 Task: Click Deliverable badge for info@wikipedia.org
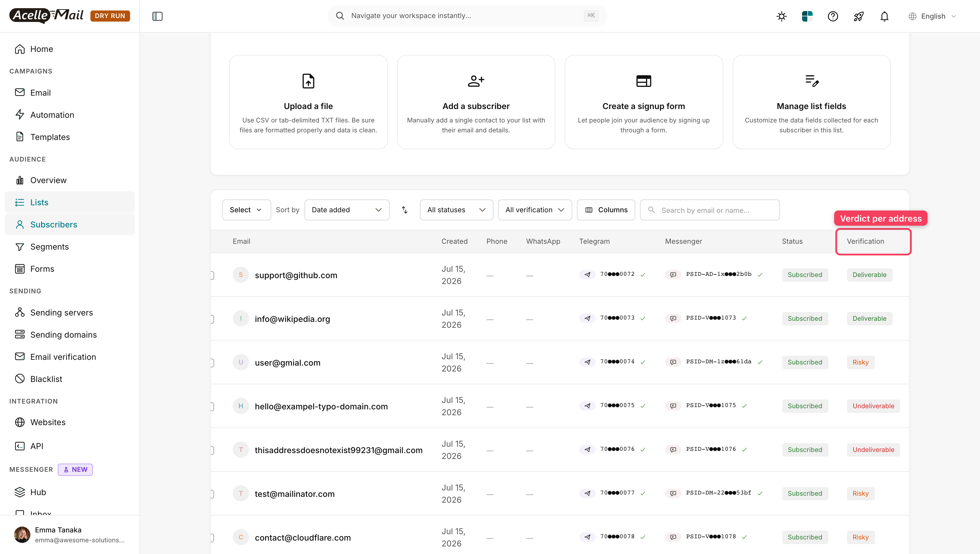tap(869, 318)
